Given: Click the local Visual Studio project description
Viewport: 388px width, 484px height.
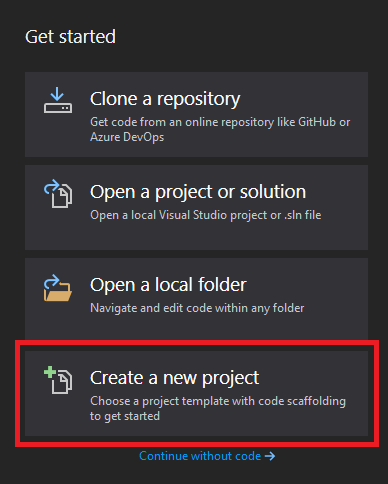Looking at the screenshot, I should (x=206, y=215).
